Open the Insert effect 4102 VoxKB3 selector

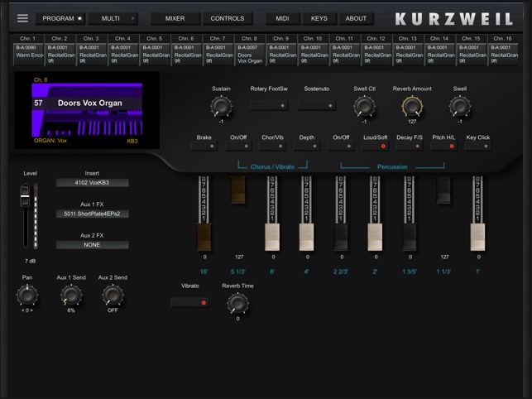coord(92,183)
